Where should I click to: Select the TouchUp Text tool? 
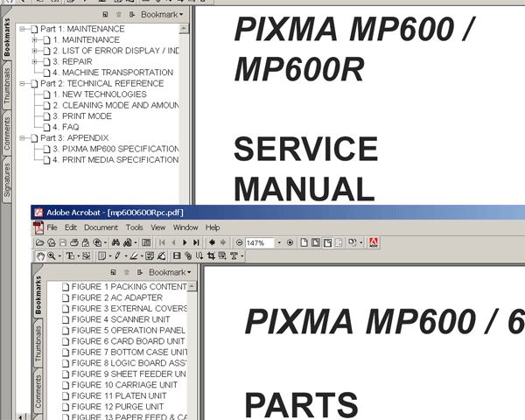[x=234, y=256]
